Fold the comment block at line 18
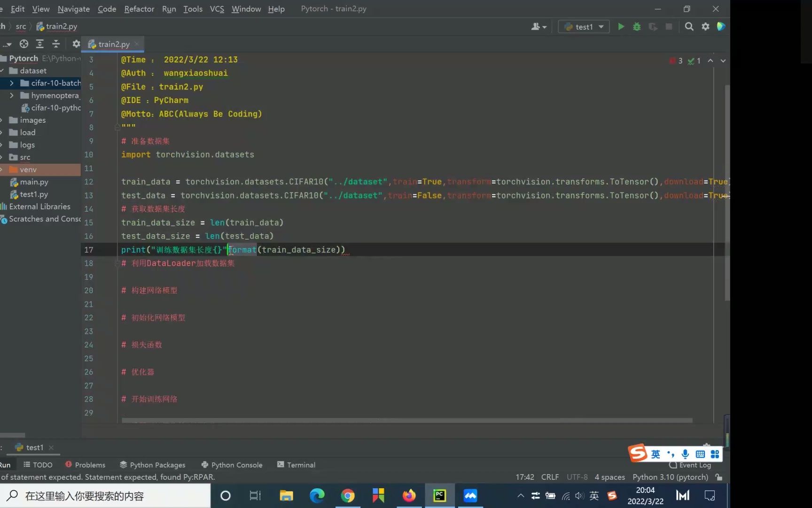Screen dimensions: 812x508 point(117,263)
